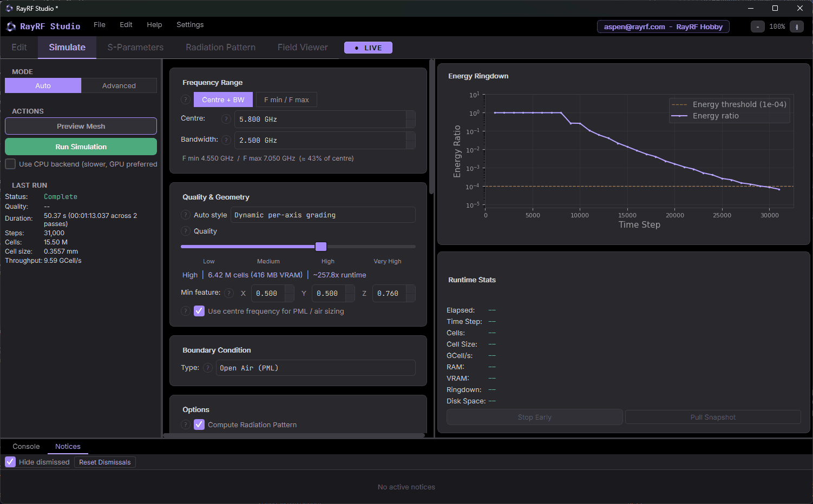Show help for Boundary Condition Type
The image size is (813, 504).
(208, 368)
